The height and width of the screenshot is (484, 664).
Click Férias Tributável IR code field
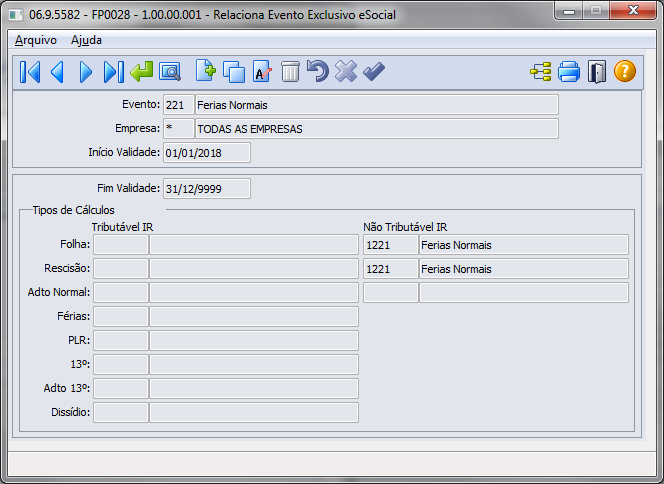(x=121, y=317)
